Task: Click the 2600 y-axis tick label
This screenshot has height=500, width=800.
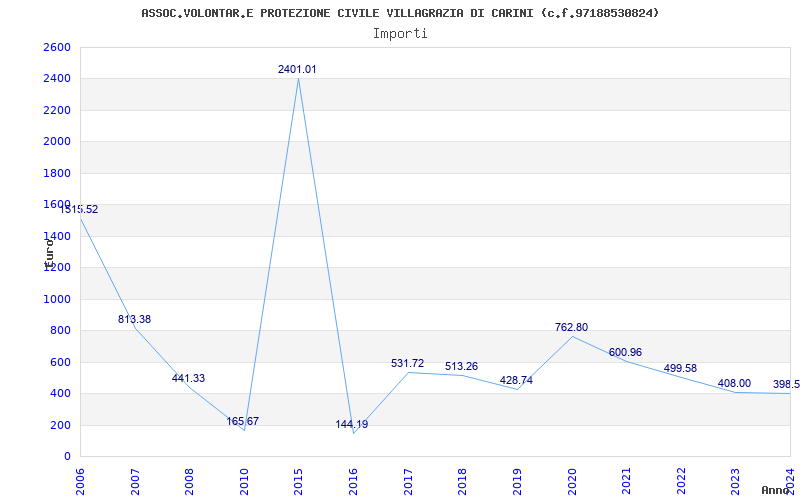Action: [57, 47]
